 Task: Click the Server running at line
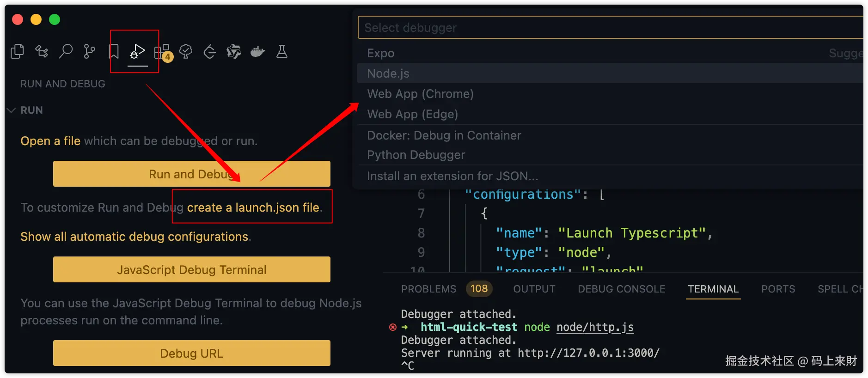tap(530, 353)
